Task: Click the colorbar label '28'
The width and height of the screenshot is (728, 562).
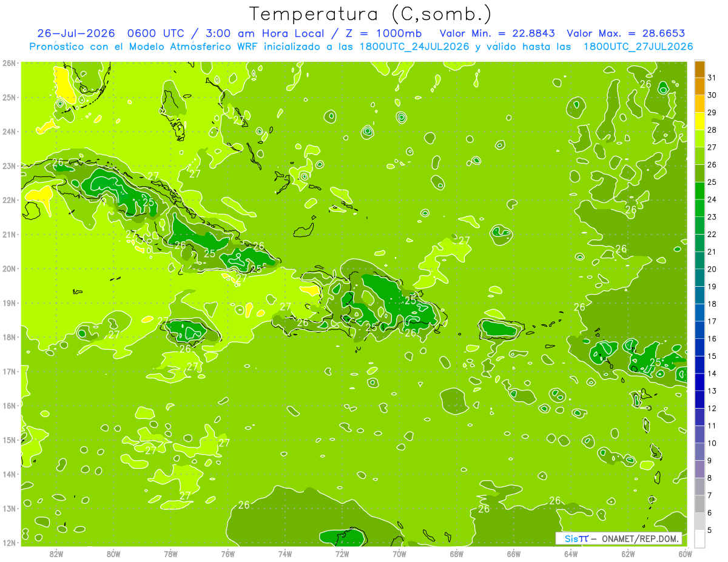Action: tap(712, 130)
